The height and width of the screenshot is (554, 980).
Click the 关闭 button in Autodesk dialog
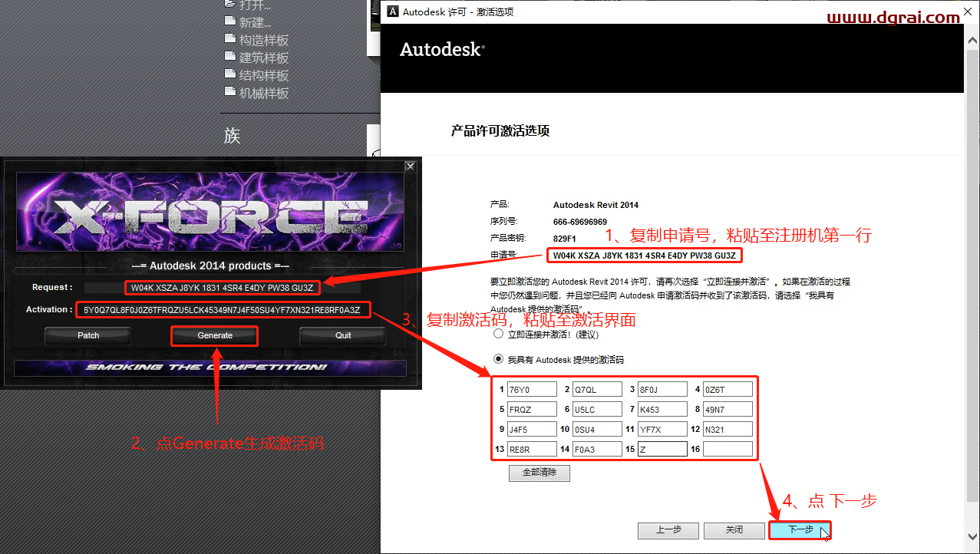click(x=734, y=530)
